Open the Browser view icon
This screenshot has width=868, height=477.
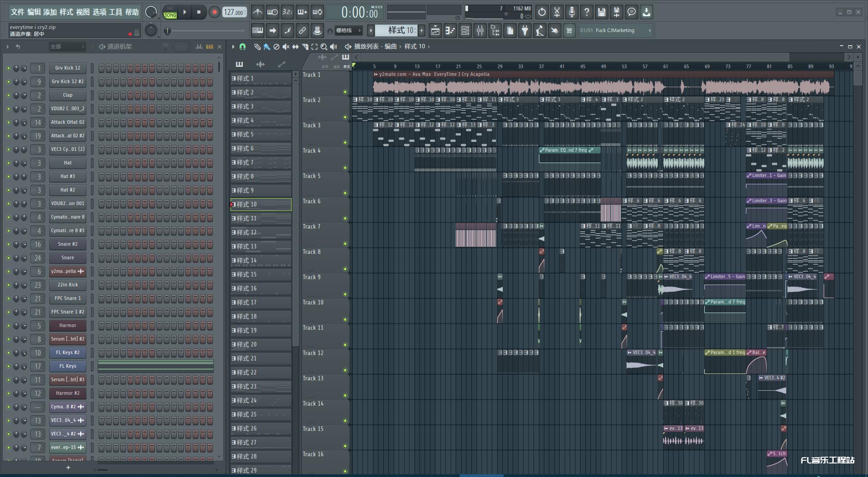pos(495,31)
